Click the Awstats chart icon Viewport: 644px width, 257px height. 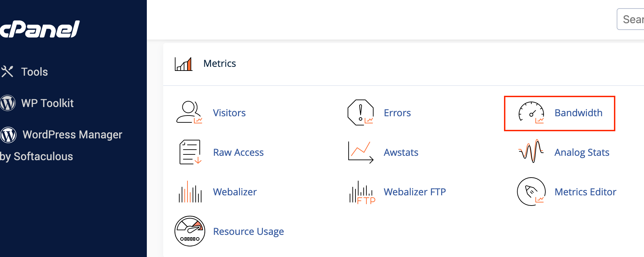click(x=360, y=152)
